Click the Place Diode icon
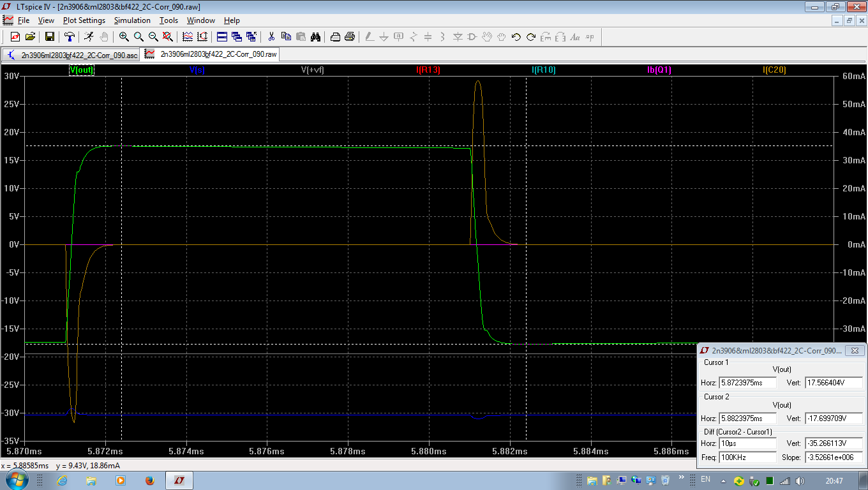Screen dimensions: 868x490 (458, 37)
